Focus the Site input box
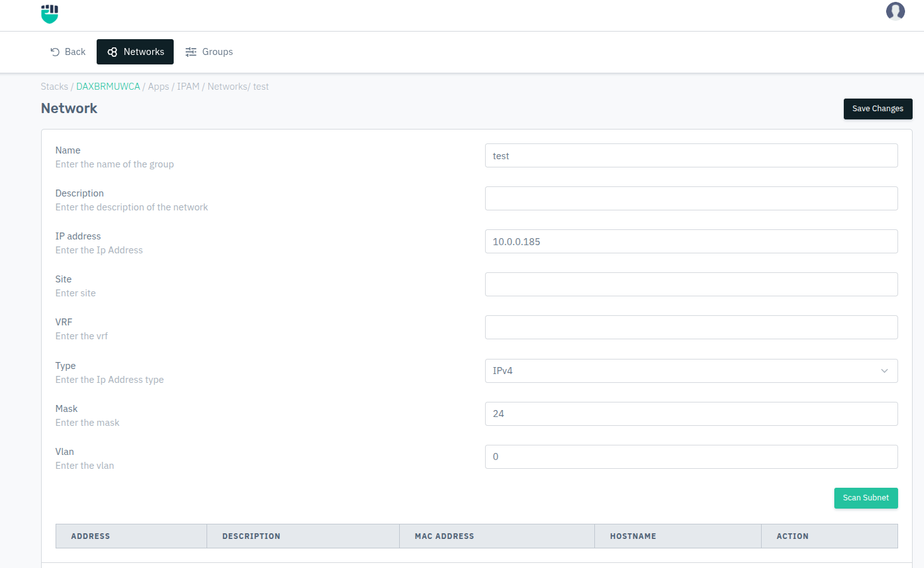 click(691, 284)
